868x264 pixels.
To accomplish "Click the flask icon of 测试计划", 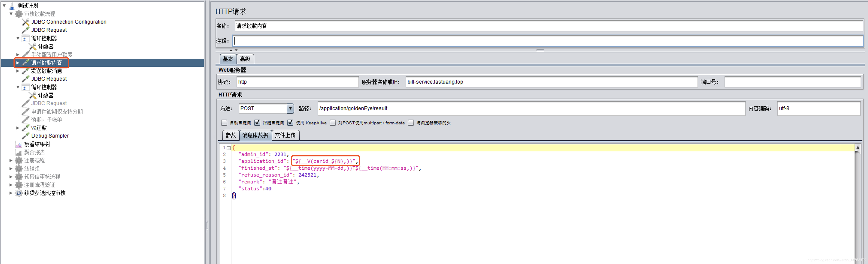I will (x=12, y=6).
